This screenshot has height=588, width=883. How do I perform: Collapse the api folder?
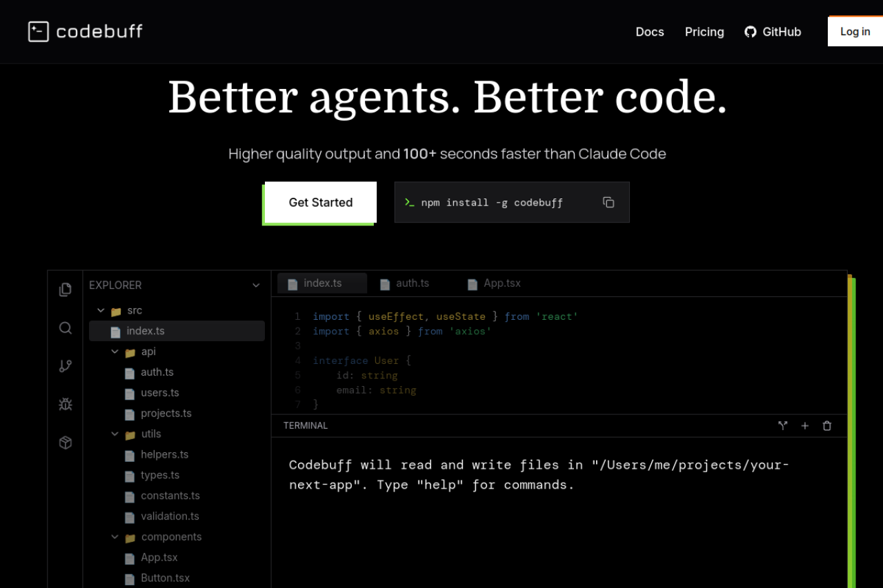click(x=115, y=352)
